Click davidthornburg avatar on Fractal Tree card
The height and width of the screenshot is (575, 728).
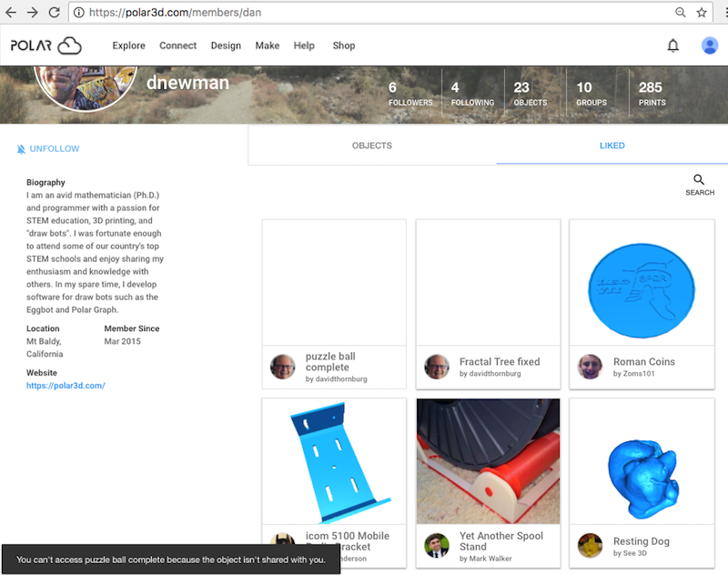coord(437,367)
